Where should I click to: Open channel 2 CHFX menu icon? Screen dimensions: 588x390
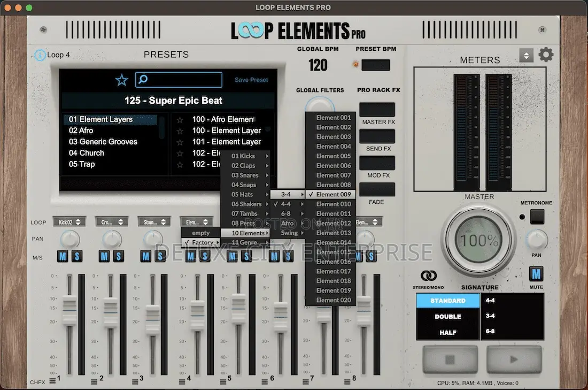tap(94, 382)
